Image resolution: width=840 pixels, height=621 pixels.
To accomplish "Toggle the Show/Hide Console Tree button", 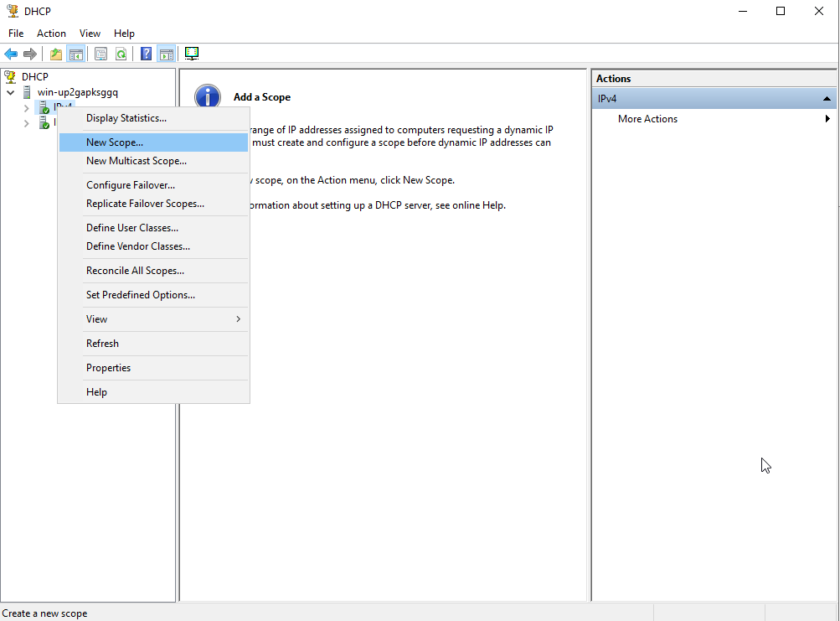I will tap(76, 54).
